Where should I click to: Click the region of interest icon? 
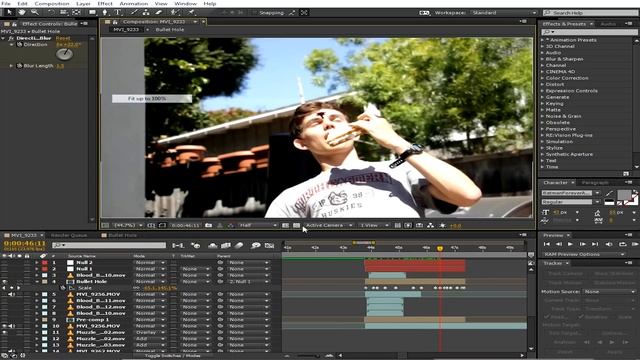point(285,225)
